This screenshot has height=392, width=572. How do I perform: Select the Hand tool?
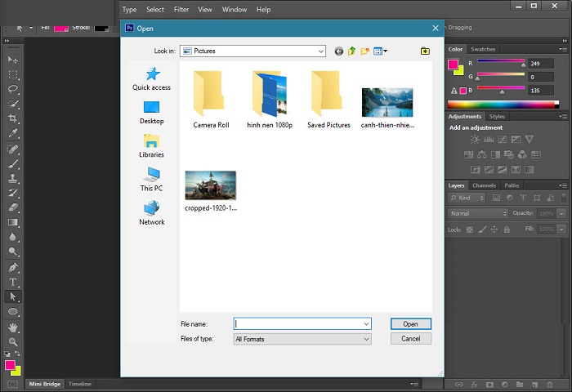pos(13,327)
